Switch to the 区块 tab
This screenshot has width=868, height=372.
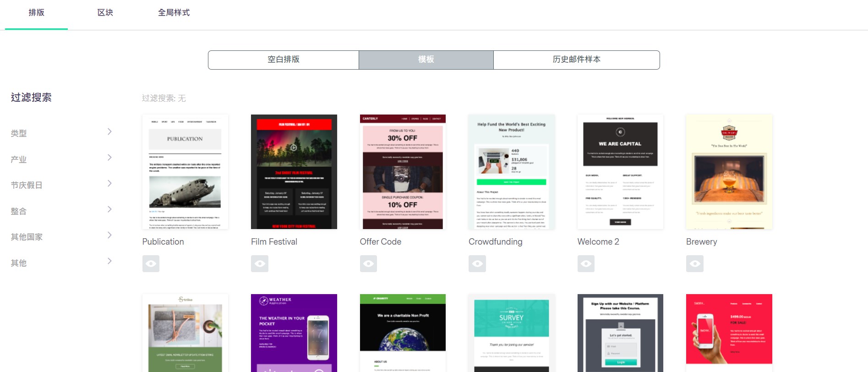pyautogui.click(x=105, y=13)
